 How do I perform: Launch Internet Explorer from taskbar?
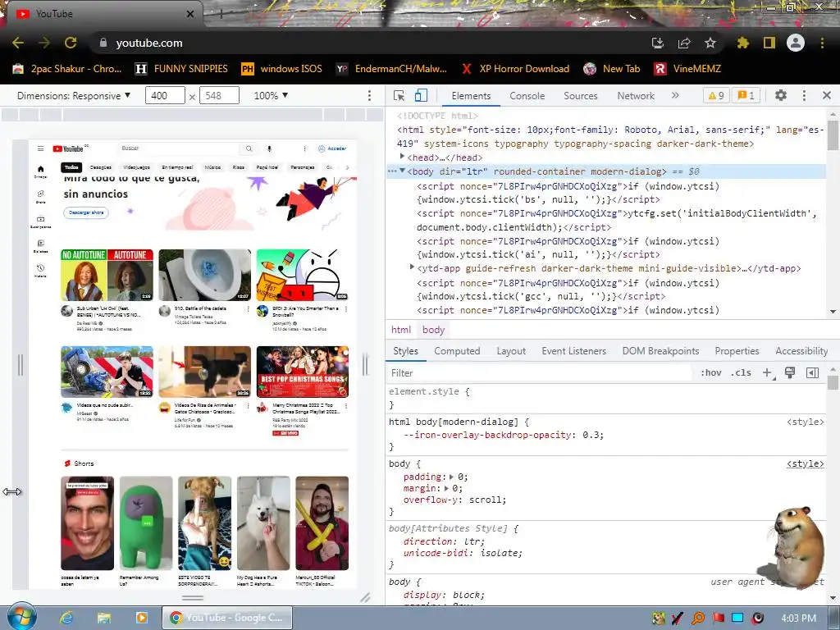click(66, 618)
